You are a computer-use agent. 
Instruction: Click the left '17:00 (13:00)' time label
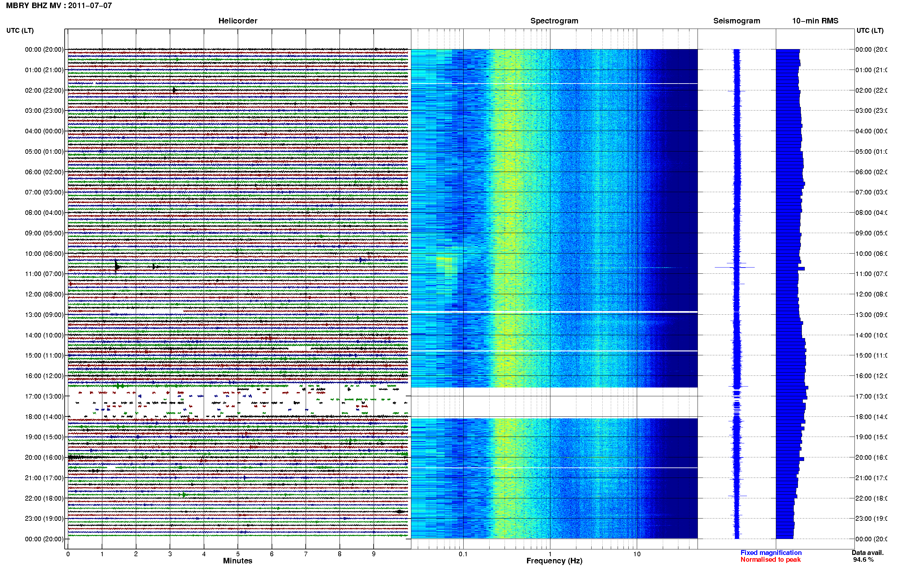coord(44,396)
